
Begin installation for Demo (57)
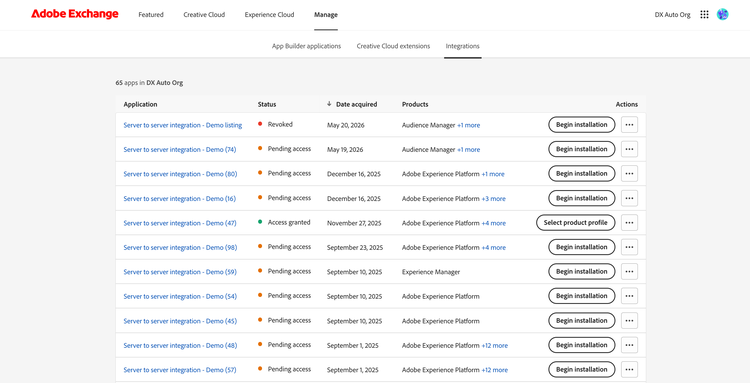click(x=582, y=370)
